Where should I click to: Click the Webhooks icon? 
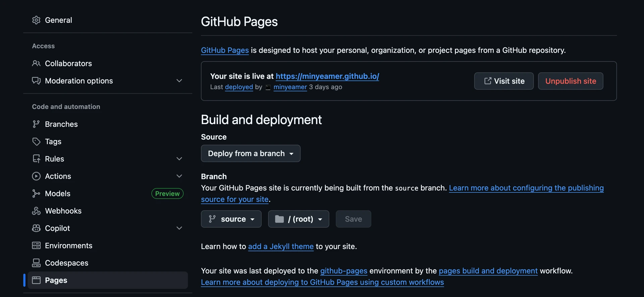tap(36, 211)
